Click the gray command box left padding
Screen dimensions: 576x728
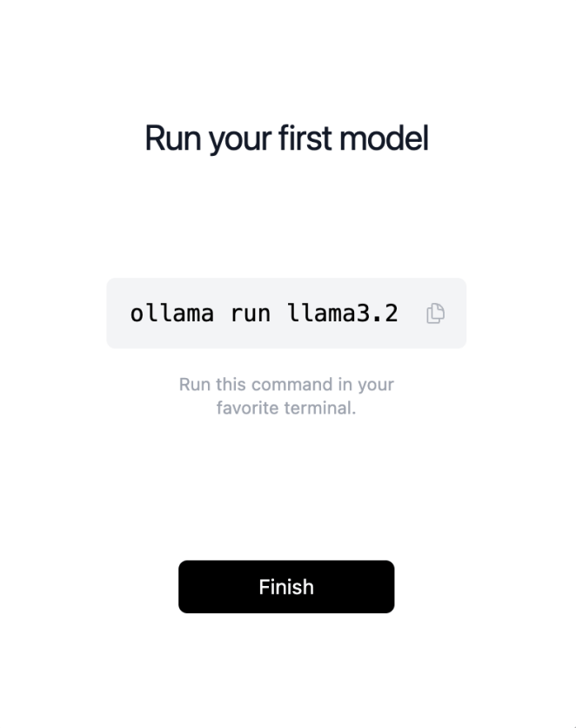117,313
